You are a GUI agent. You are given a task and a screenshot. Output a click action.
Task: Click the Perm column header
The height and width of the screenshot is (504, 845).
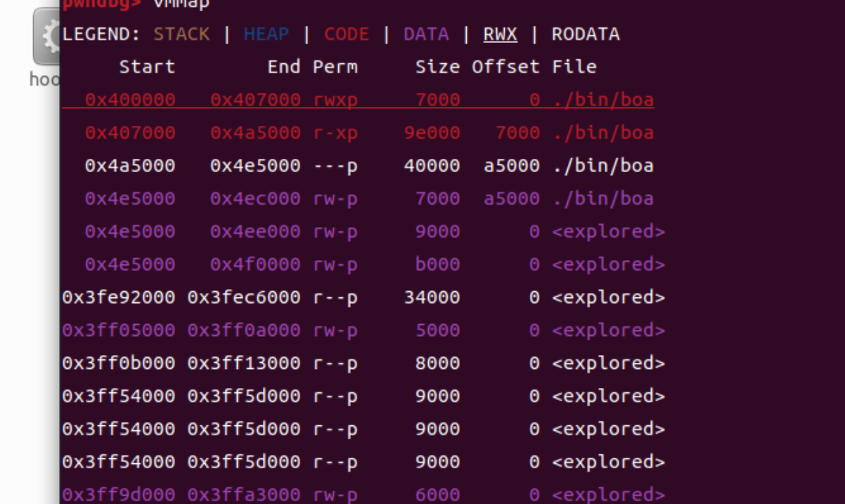[x=335, y=67]
